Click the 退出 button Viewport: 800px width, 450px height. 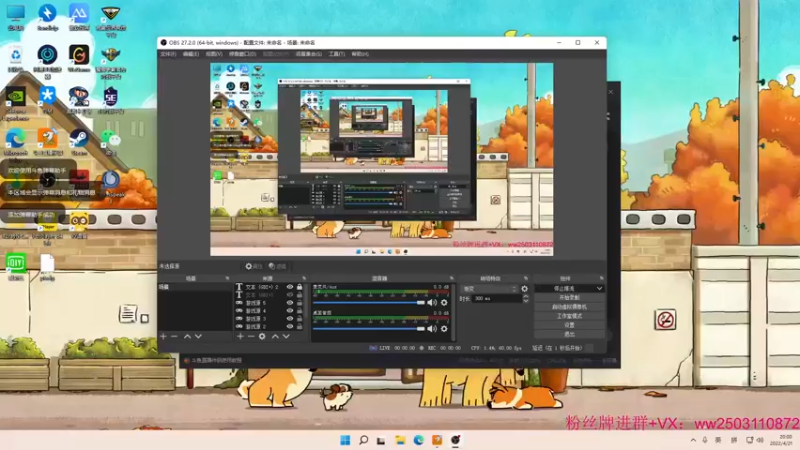(x=569, y=334)
